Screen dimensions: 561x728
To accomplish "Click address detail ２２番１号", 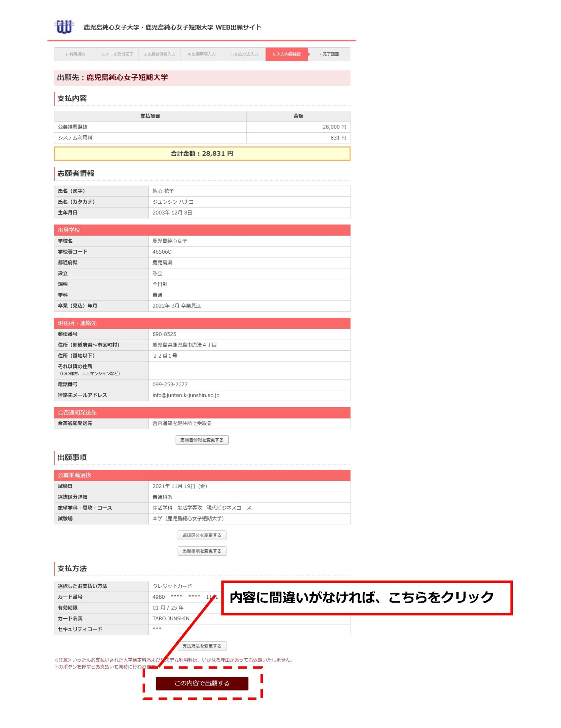I will pos(165,356).
